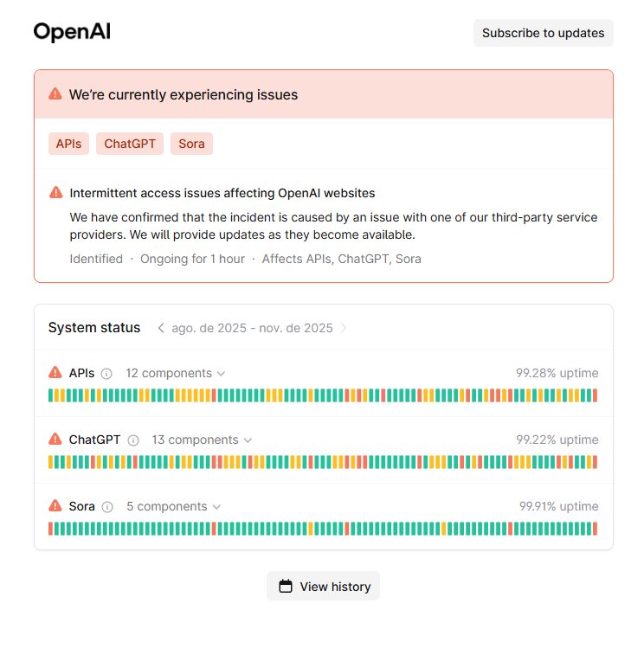The image size is (644, 655).
Task: Click the OpenAI logo
Action: [72, 32]
